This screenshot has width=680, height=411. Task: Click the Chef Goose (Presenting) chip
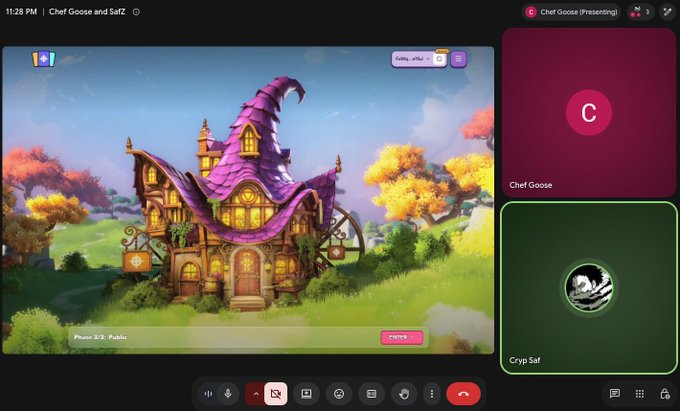coord(571,12)
